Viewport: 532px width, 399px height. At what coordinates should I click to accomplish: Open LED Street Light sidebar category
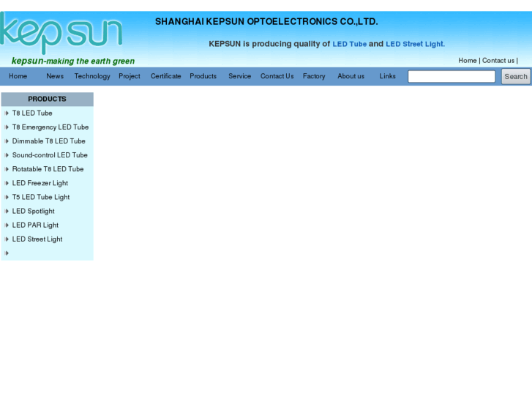37,239
